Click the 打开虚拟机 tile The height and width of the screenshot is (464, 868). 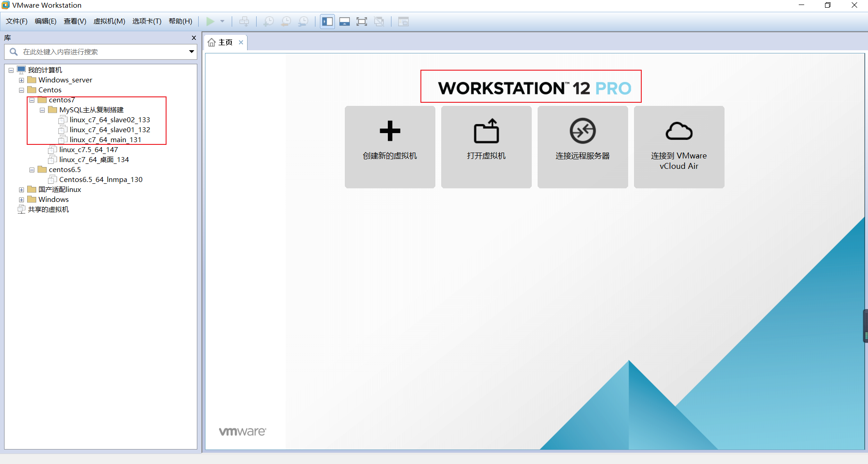click(486, 147)
